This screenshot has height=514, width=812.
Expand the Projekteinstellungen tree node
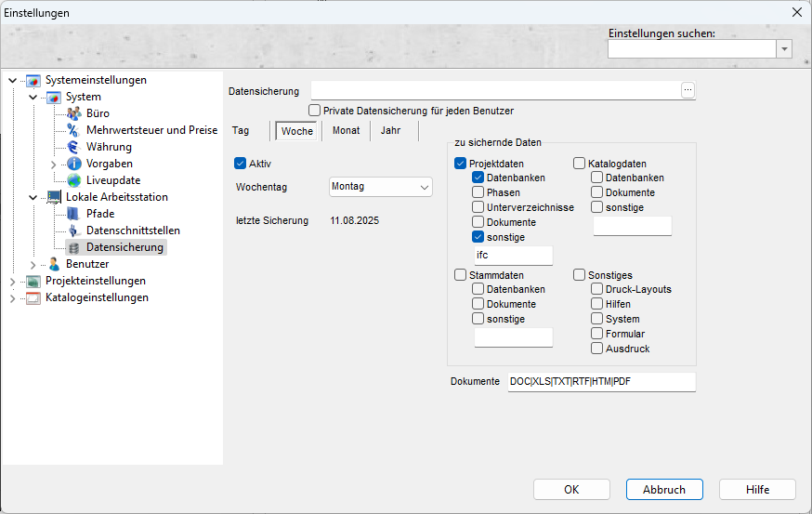click(x=12, y=281)
